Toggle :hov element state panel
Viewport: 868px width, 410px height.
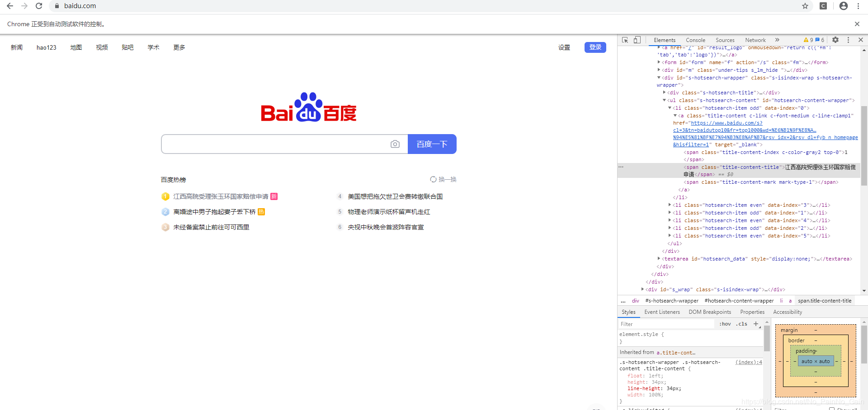click(x=725, y=324)
